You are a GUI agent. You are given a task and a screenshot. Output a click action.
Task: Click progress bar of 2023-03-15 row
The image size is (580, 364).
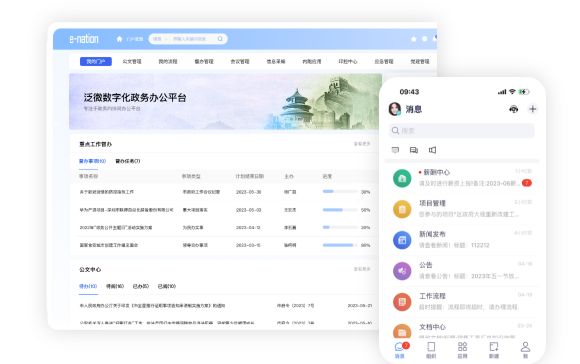coord(340,245)
